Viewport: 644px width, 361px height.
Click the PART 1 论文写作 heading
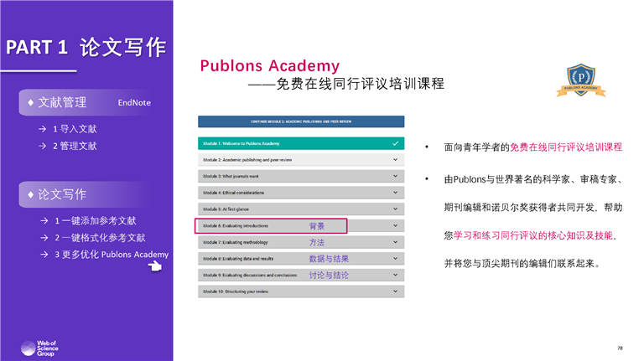coord(86,47)
